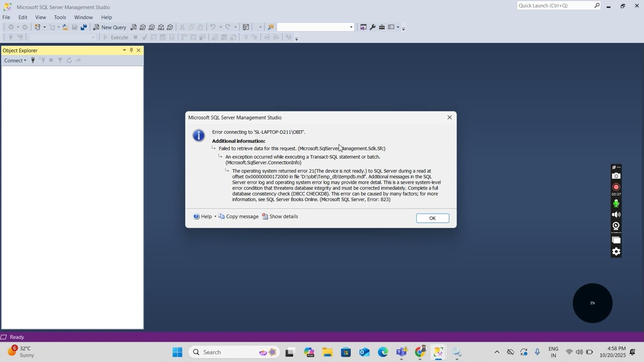Click the DAX query icon
This screenshot has height=362, width=644.
170,27
